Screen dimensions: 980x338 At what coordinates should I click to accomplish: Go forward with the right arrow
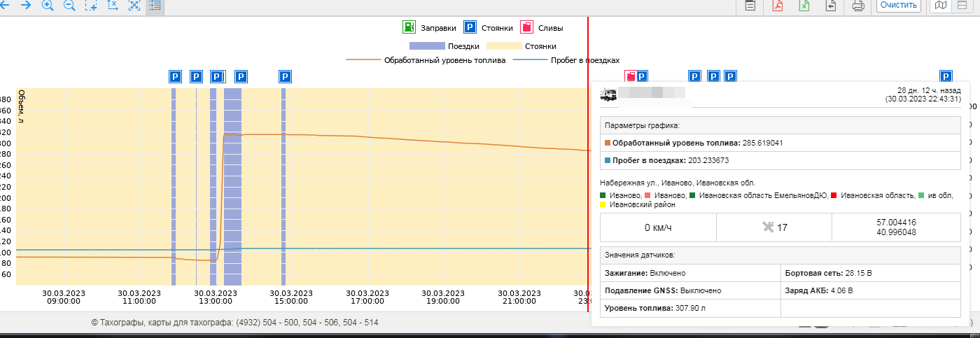pos(26,6)
